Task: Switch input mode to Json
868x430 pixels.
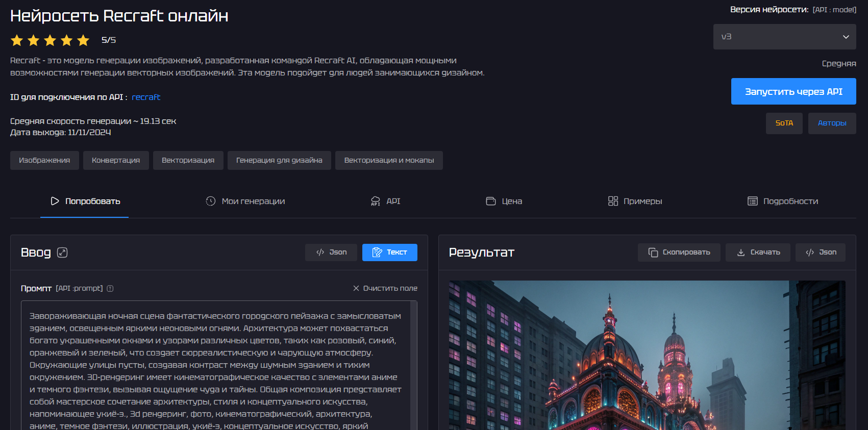Action: coord(331,252)
